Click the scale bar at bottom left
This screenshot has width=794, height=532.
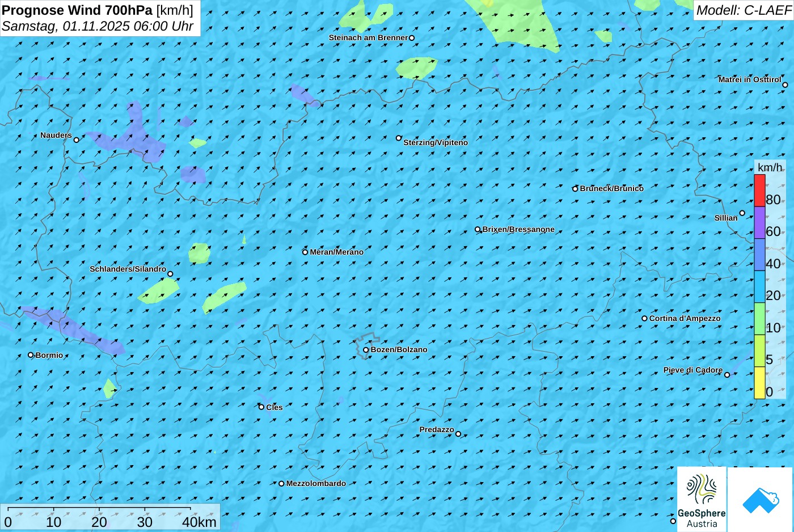coord(110,517)
